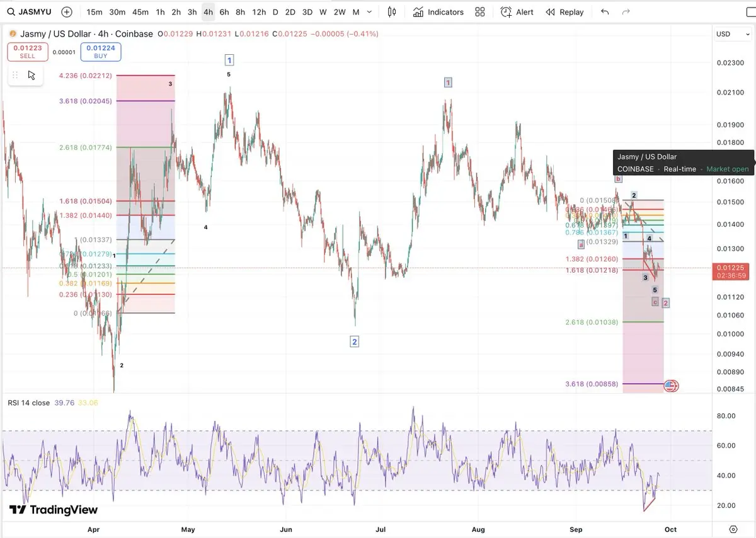Viewport: 756px width, 538px height.
Task: Switch to the 3h timeframe
Action: (x=192, y=12)
